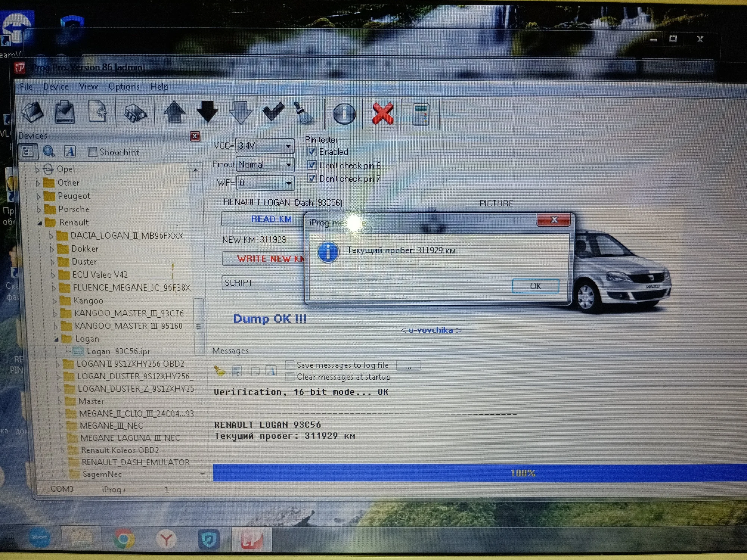Expand the Peugeot folder in tree
747x560 pixels.
point(38,196)
